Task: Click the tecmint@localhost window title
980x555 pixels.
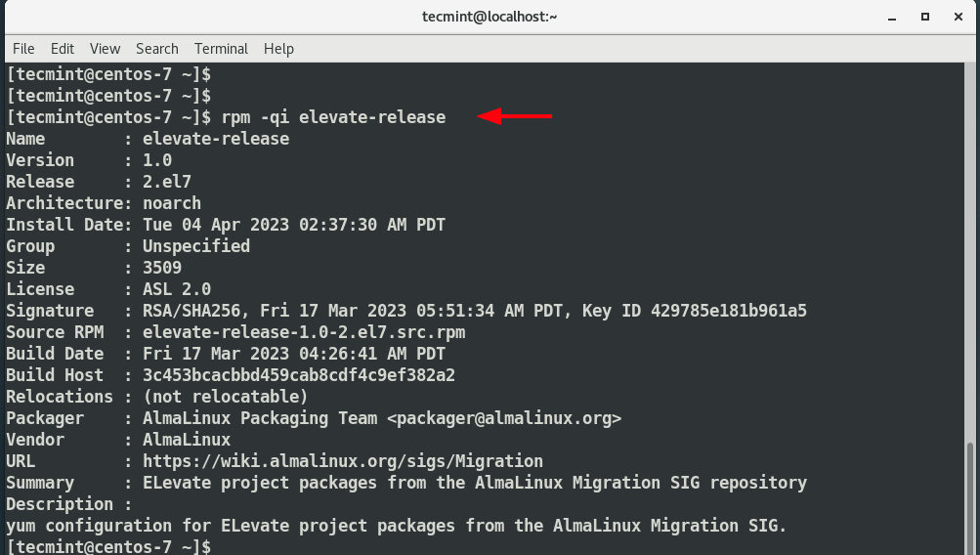Action: pos(490,17)
